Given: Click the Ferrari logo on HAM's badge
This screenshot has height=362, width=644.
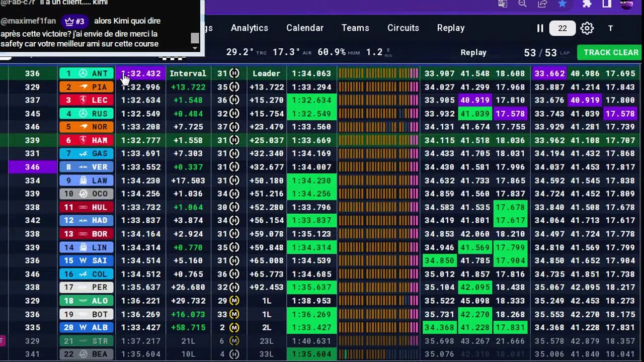Looking at the screenshot, I should click(x=84, y=140).
